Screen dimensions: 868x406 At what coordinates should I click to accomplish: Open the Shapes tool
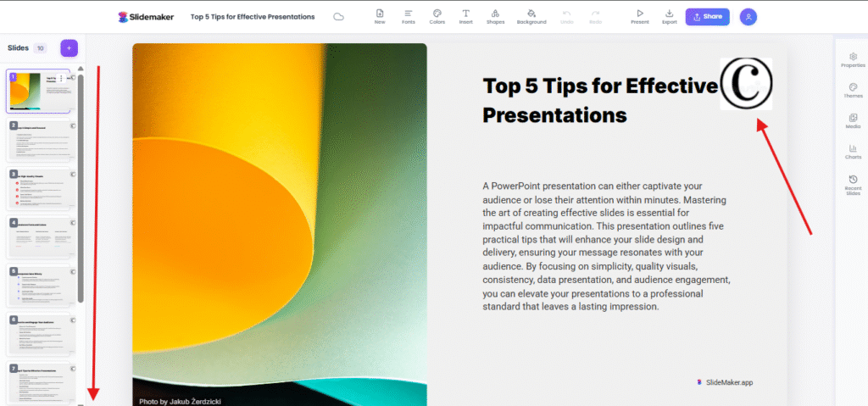tap(496, 14)
